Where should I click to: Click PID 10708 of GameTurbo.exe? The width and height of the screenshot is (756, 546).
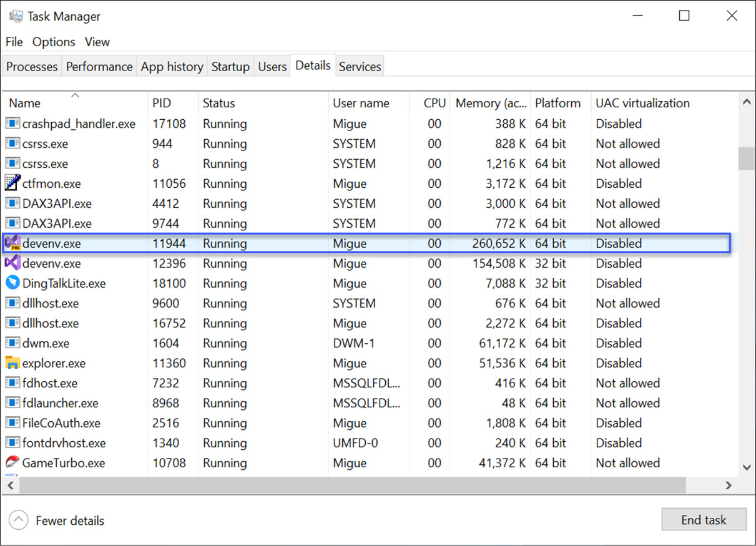(x=169, y=463)
